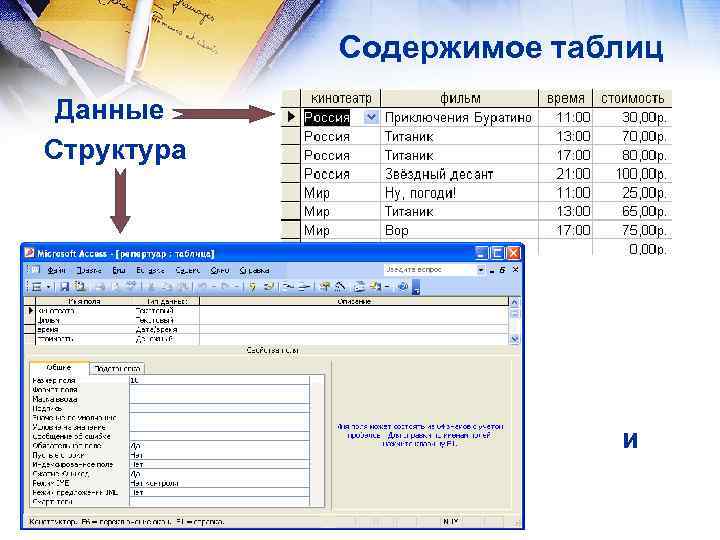Click the 'Приключения Буратино' cell

459,118
